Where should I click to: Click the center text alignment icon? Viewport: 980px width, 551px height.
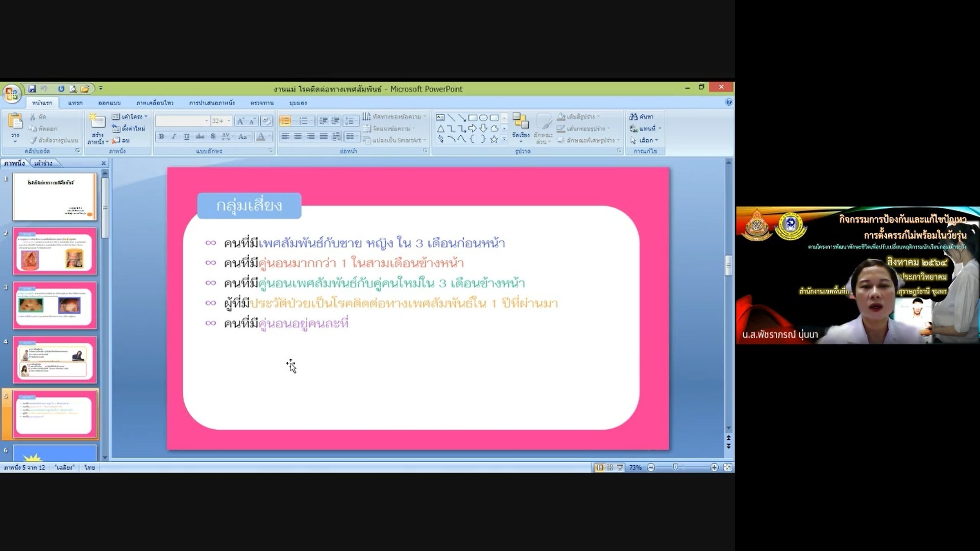click(298, 136)
